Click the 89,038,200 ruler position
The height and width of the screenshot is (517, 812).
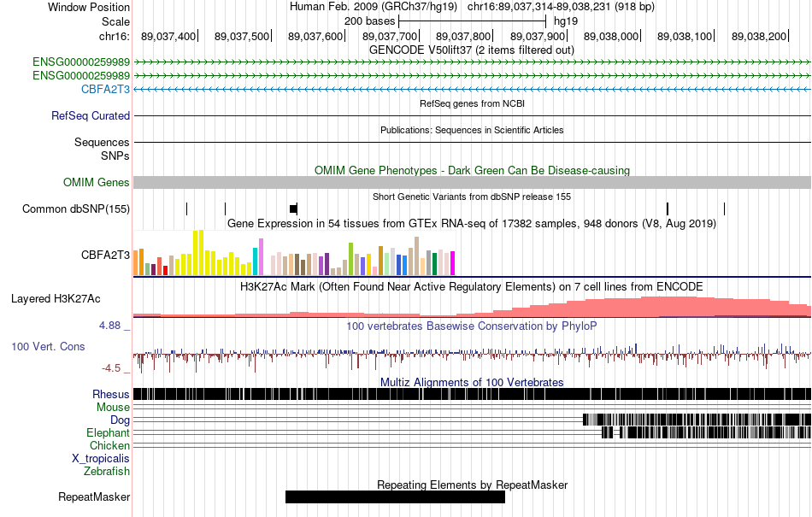759,36
